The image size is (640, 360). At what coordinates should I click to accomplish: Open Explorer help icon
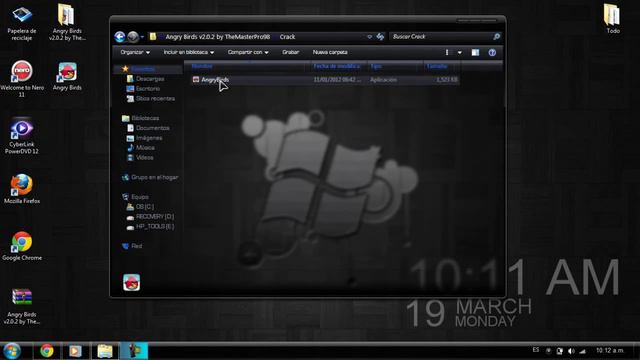[492, 52]
